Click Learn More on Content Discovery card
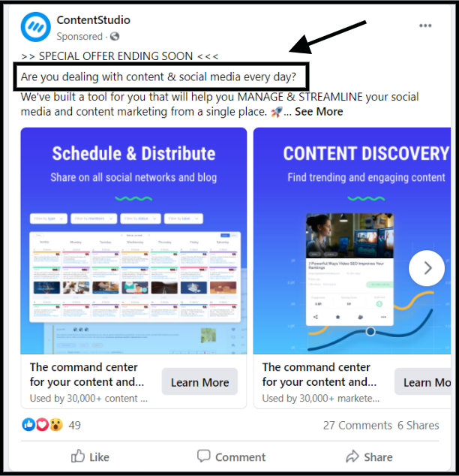Screen dimensions: 459x476 click(422, 382)
